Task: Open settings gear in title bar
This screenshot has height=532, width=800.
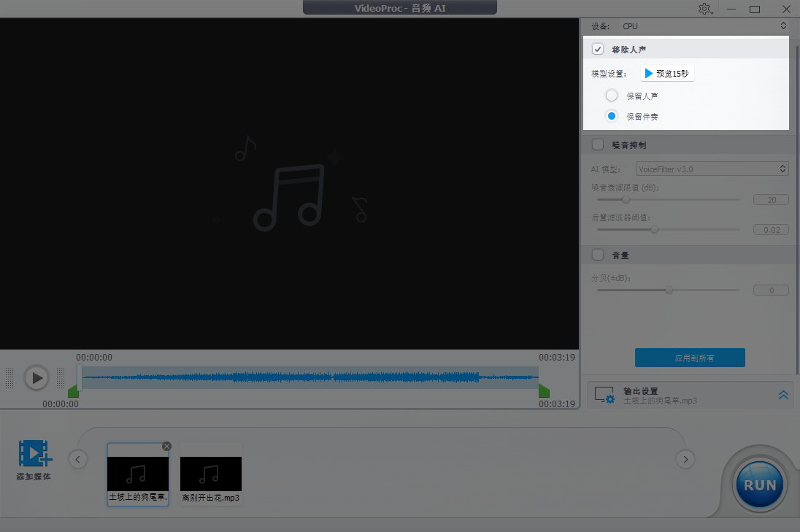Action: coord(704,9)
